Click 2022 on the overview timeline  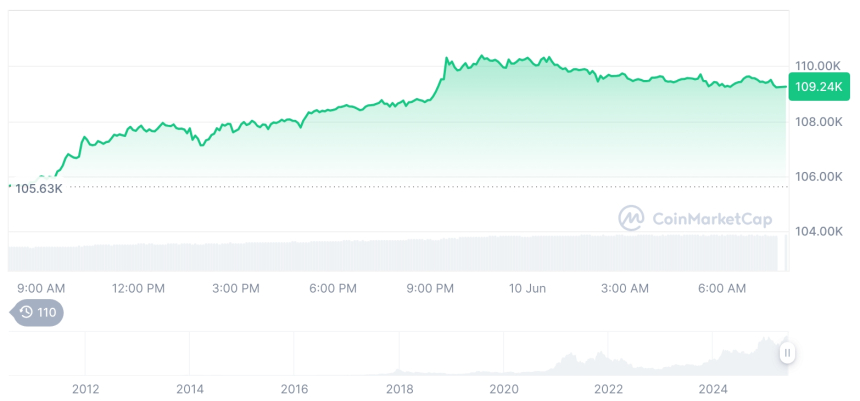[609, 389]
